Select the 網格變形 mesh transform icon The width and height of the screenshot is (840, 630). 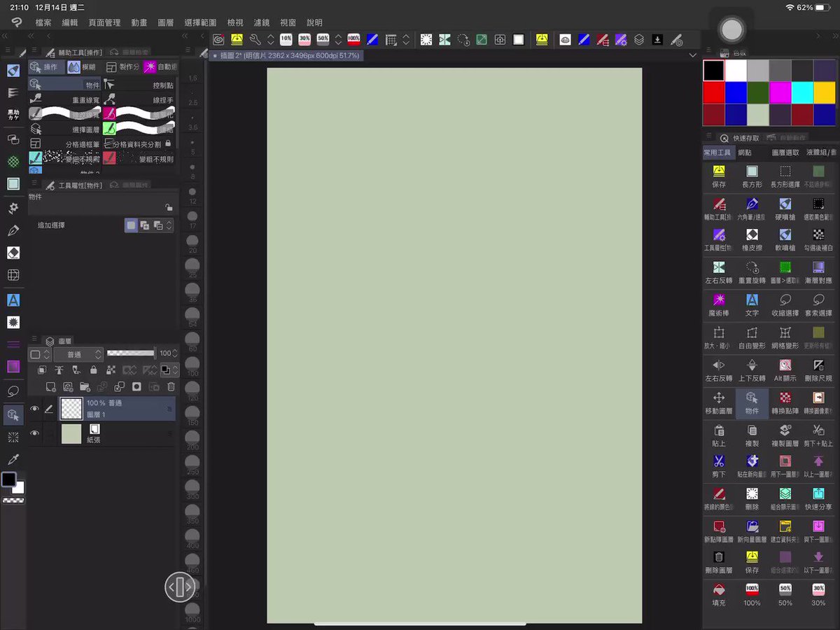tap(785, 332)
